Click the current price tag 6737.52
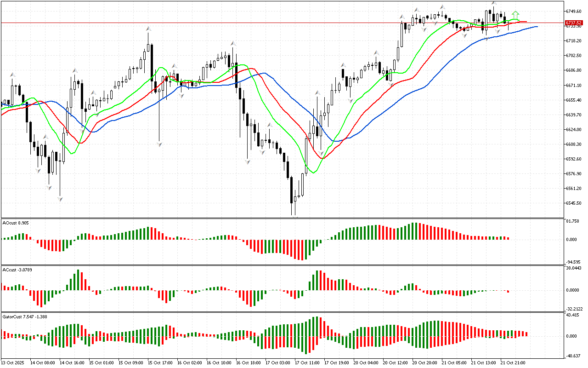Image resolution: width=588 pixels, height=368 pixels. [x=574, y=23]
